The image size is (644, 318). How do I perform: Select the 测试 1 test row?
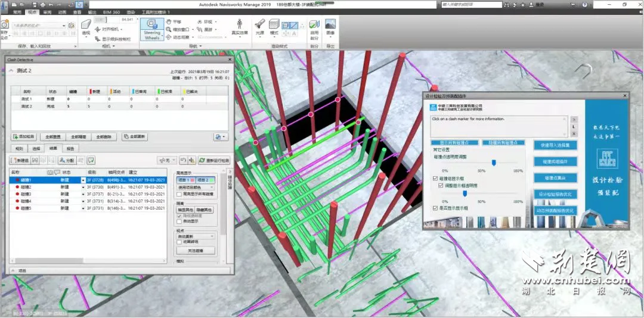click(x=119, y=99)
